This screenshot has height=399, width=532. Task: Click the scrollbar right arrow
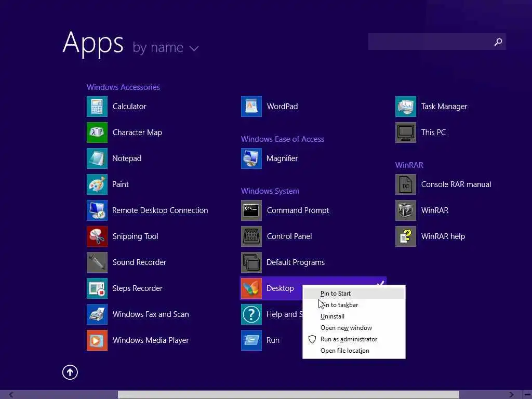click(512, 395)
